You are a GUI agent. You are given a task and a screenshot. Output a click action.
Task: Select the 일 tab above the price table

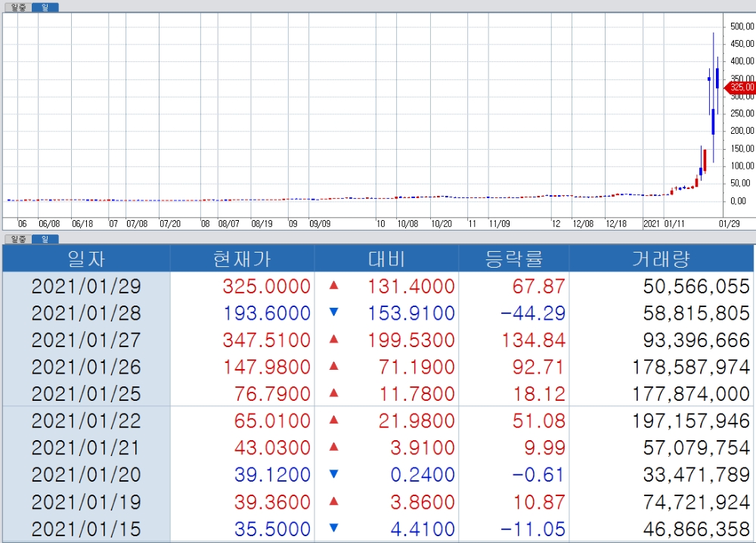[45, 239]
